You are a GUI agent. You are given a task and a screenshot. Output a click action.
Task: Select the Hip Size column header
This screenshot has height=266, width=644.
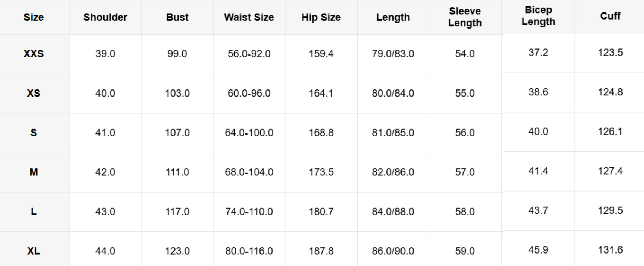(x=321, y=17)
